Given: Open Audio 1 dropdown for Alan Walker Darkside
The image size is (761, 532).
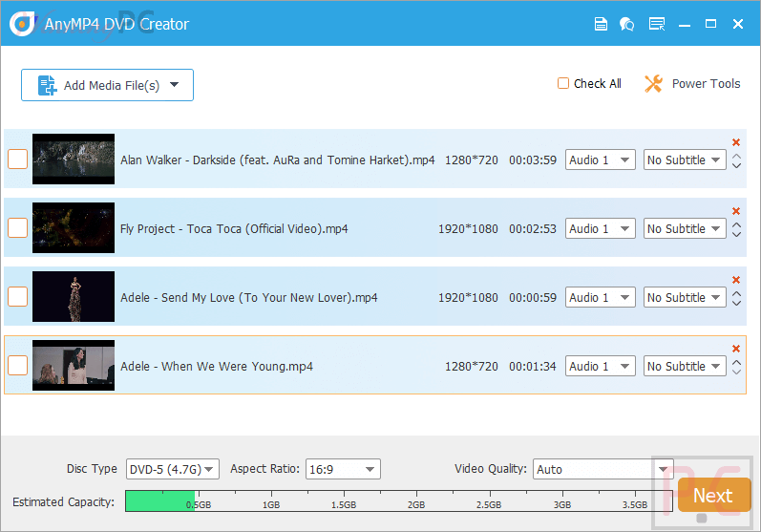Looking at the screenshot, I should [600, 160].
